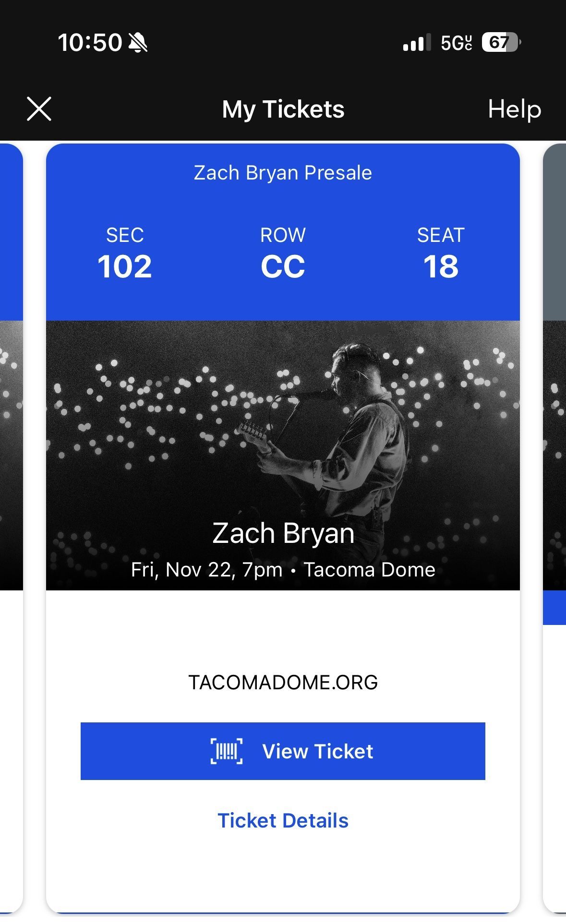
Task: Open Ticket Details
Action: 283,820
